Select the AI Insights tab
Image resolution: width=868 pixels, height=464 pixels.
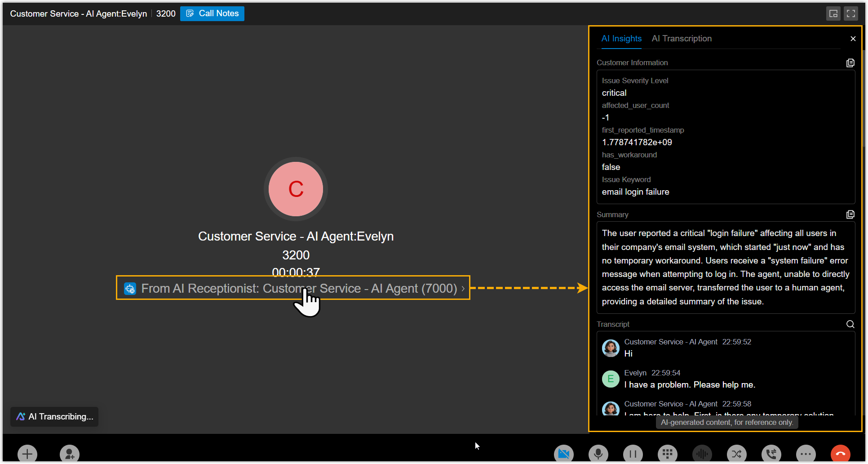pyautogui.click(x=621, y=39)
